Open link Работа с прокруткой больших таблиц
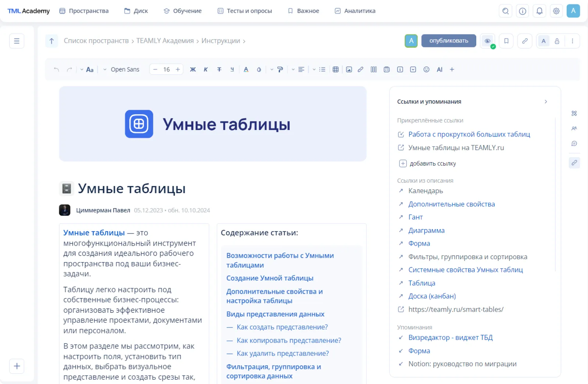This screenshot has height=384, width=588. pyautogui.click(x=469, y=134)
